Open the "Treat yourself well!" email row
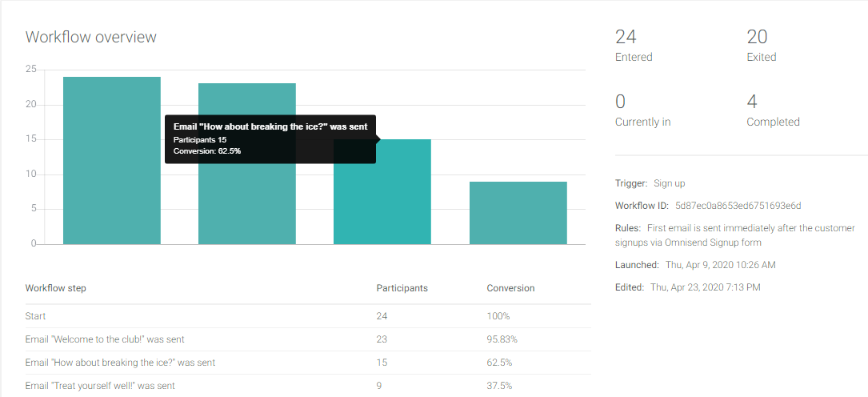This screenshot has width=868, height=397. [100, 386]
